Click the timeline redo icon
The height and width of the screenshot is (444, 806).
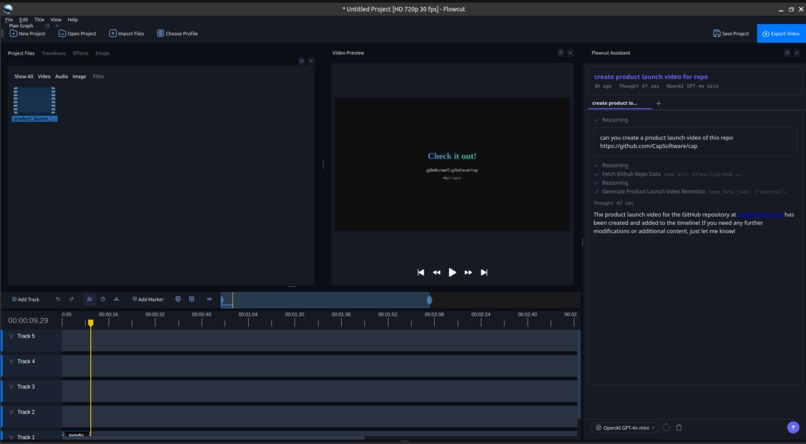71,299
